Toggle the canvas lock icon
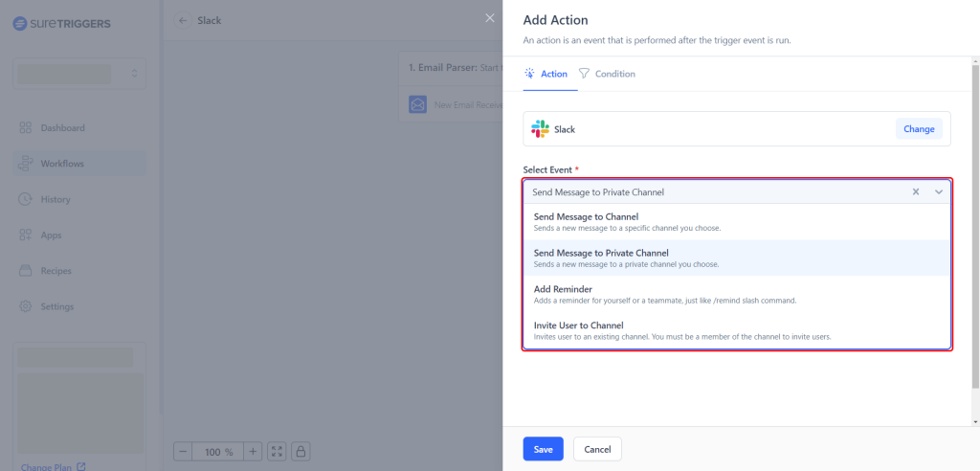Screen dimensions: 980x471 tap(301, 452)
